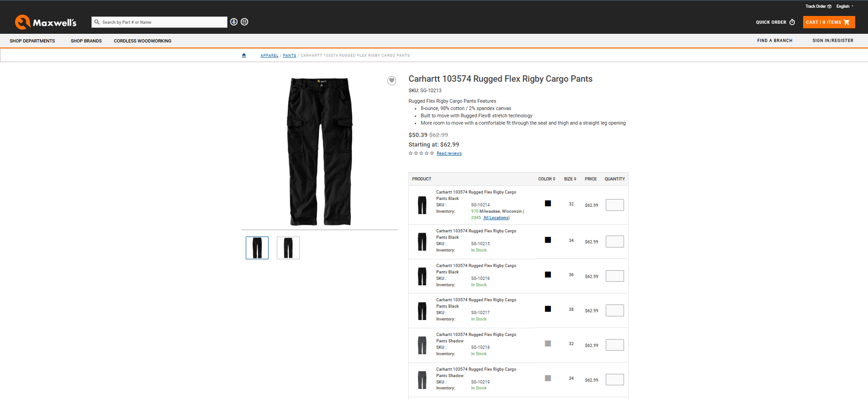Click row image of SKU SG-10218 Shadow pants
868x399 pixels.
[422, 345]
